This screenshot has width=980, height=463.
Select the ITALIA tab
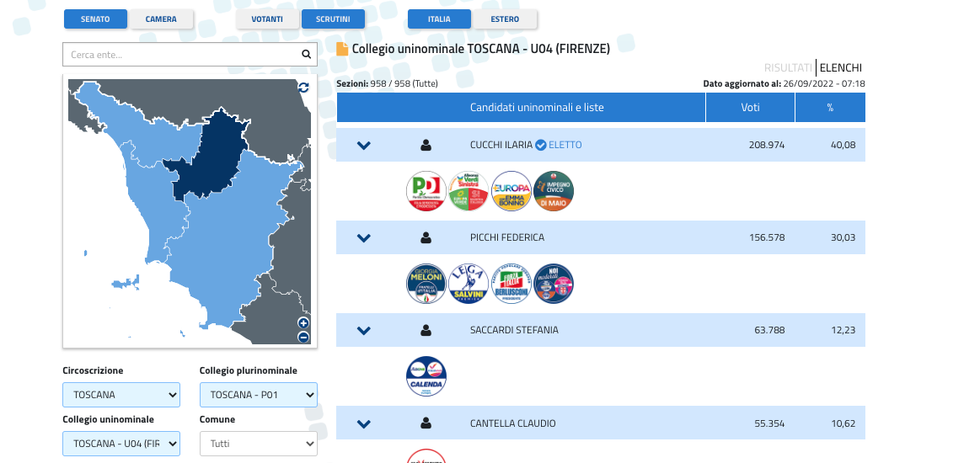(439, 19)
